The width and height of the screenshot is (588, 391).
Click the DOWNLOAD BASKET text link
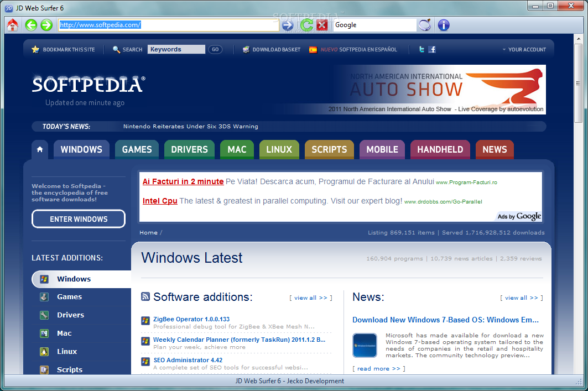click(x=277, y=49)
